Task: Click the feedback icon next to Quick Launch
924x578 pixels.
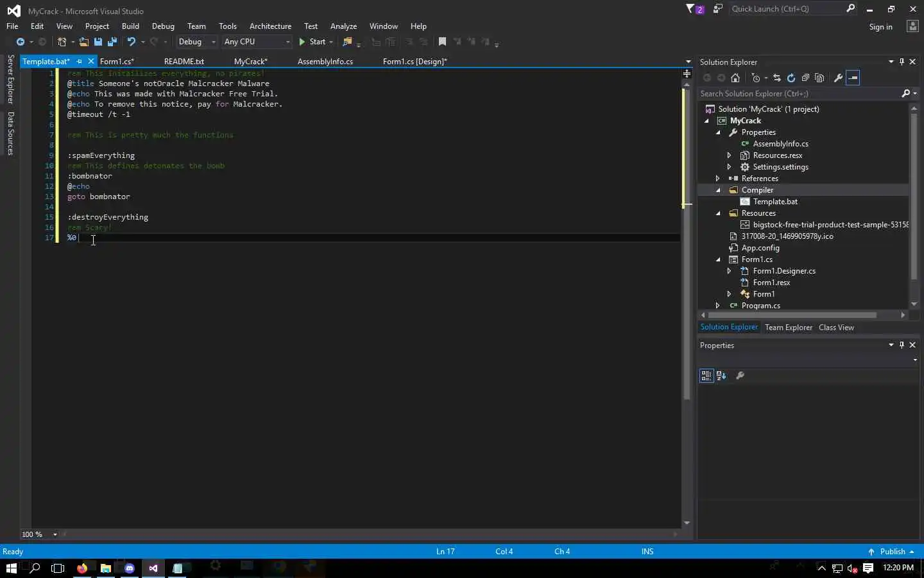Action: pyautogui.click(x=718, y=9)
